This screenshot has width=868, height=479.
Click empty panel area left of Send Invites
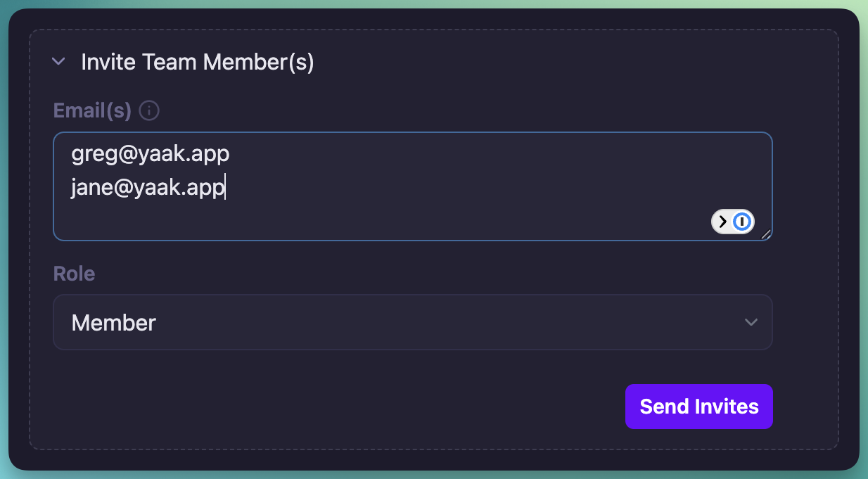(x=352, y=407)
